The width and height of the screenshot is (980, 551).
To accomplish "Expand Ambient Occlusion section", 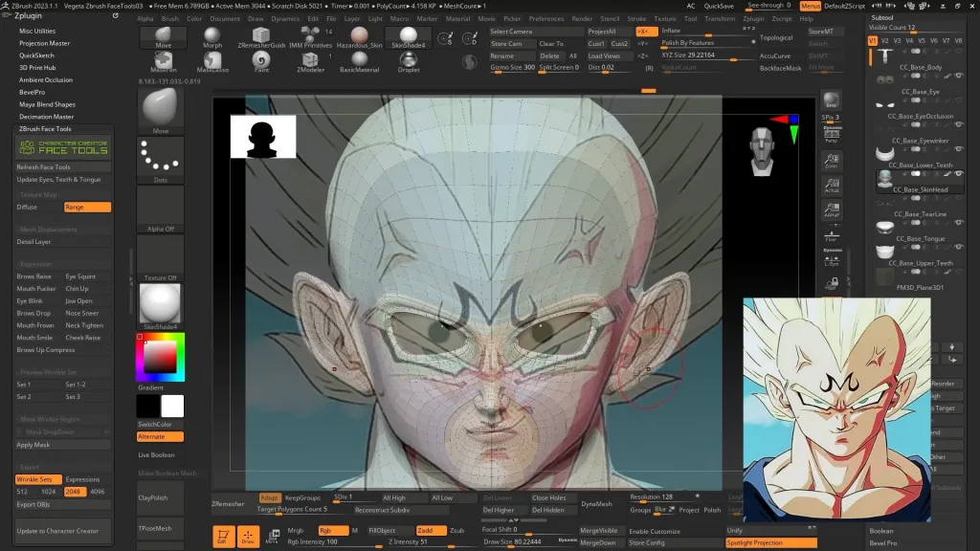I will coord(46,80).
